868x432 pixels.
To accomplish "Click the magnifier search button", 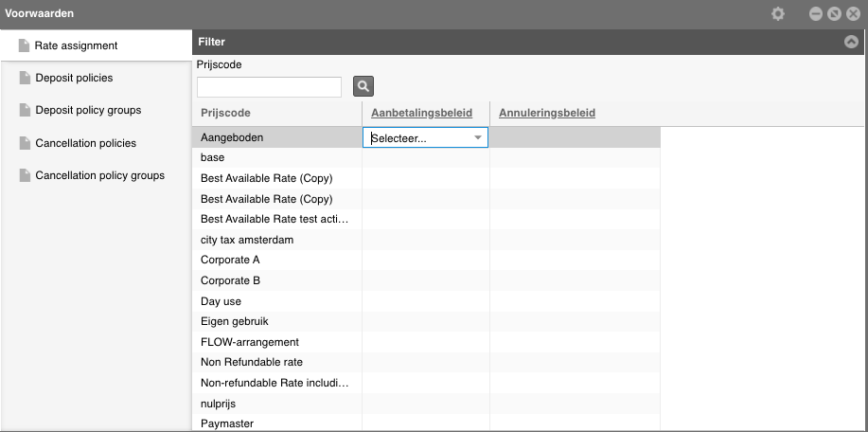I will pyautogui.click(x=363, y=86).
